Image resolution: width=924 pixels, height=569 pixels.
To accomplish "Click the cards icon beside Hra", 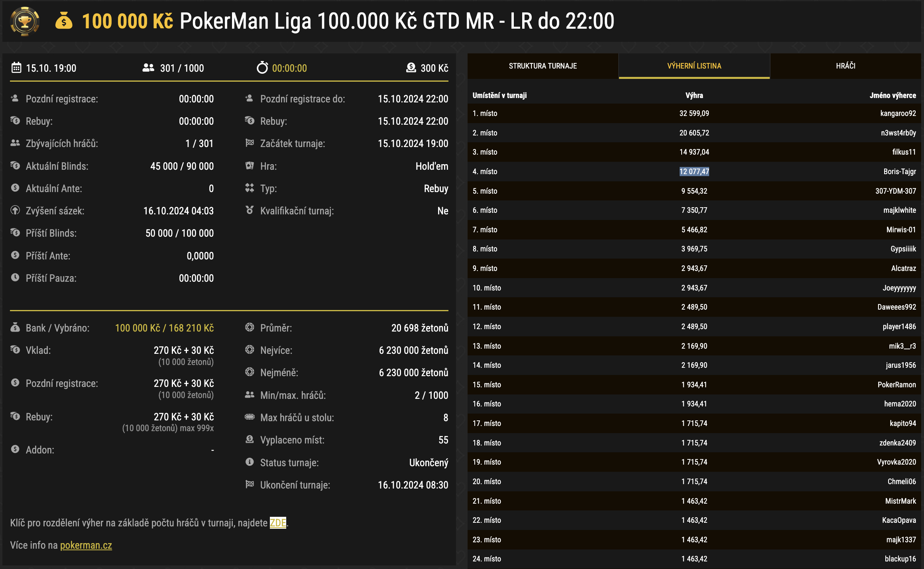I will click(250, 165).
